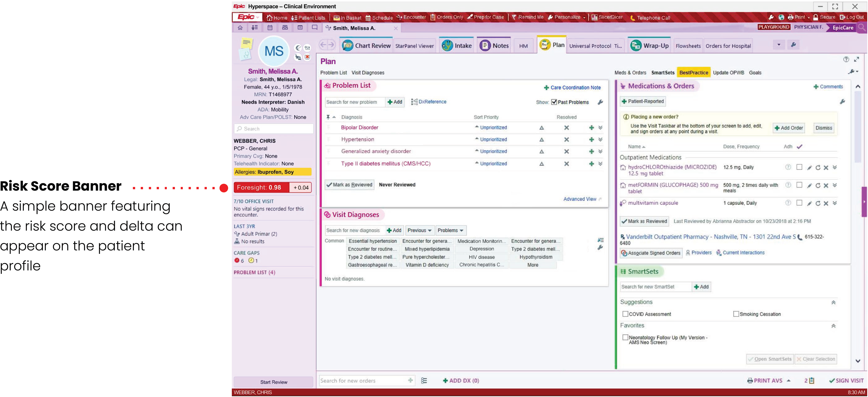Click the Problem List wrench settings icon
Viewport: 868px width, 397px height.
600,102
